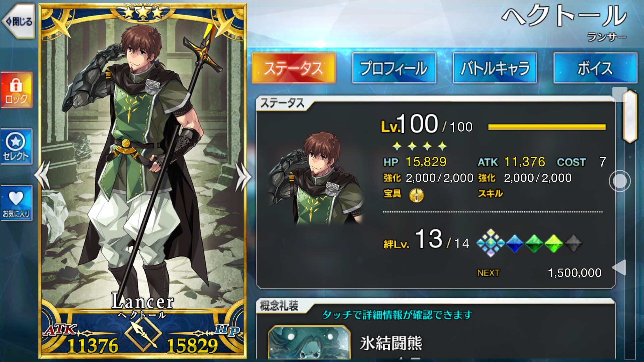Select the ボイス tab
The width and height of the screenshot is (644, 362).
(x=595, y=68)
